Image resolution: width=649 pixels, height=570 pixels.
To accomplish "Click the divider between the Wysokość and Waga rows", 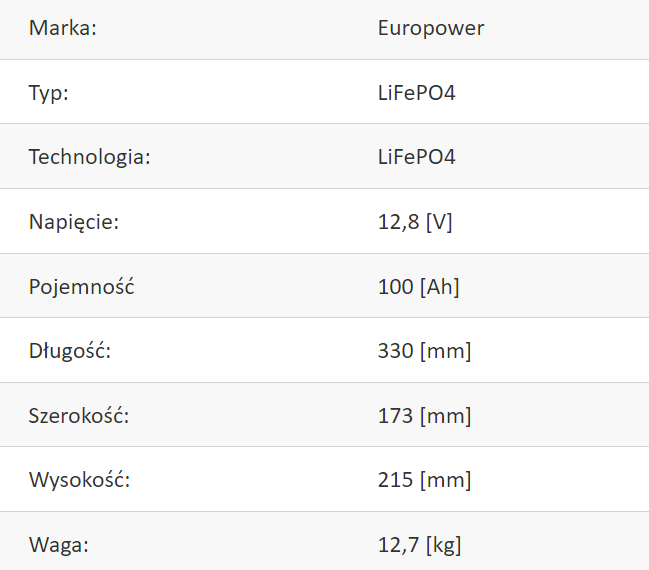I will coord(324,511).
